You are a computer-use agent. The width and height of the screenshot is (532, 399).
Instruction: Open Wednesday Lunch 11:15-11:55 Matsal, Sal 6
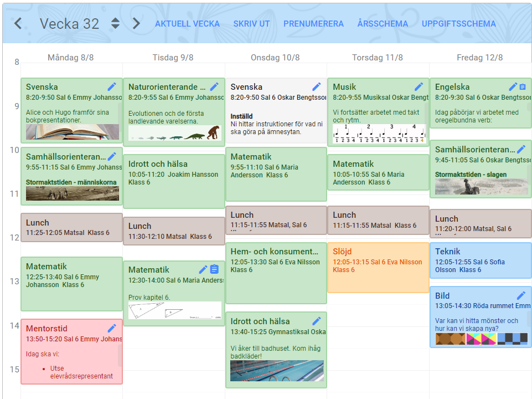click(x=276, y=220)
